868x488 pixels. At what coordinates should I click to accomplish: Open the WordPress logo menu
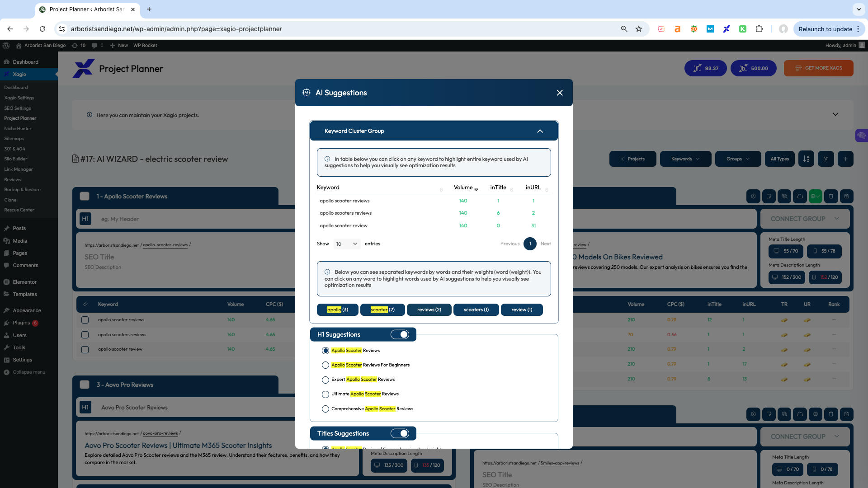6,45
